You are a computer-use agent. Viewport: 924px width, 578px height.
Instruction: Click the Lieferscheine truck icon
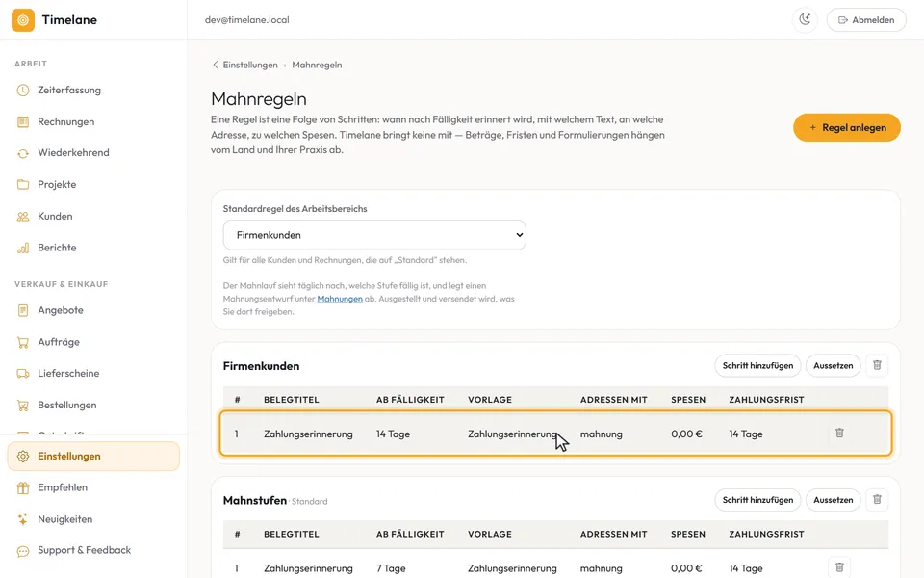coord(23,374)
